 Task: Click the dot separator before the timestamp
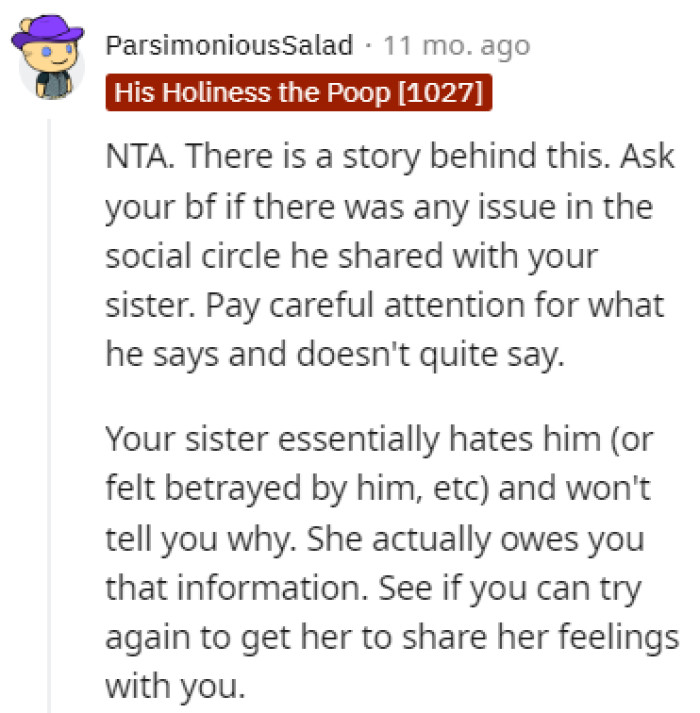(x=367, y=46)
